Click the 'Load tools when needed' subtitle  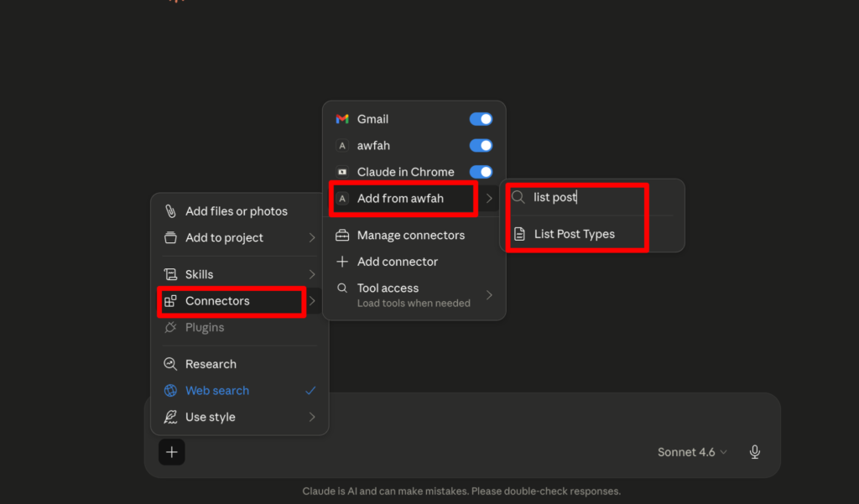point(414,303)
